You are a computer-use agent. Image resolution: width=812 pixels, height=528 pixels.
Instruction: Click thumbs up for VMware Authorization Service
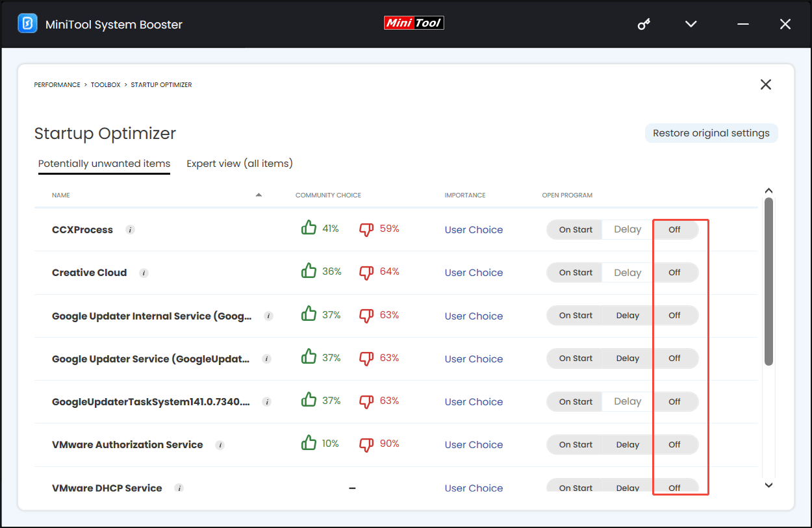pos(309,443)
